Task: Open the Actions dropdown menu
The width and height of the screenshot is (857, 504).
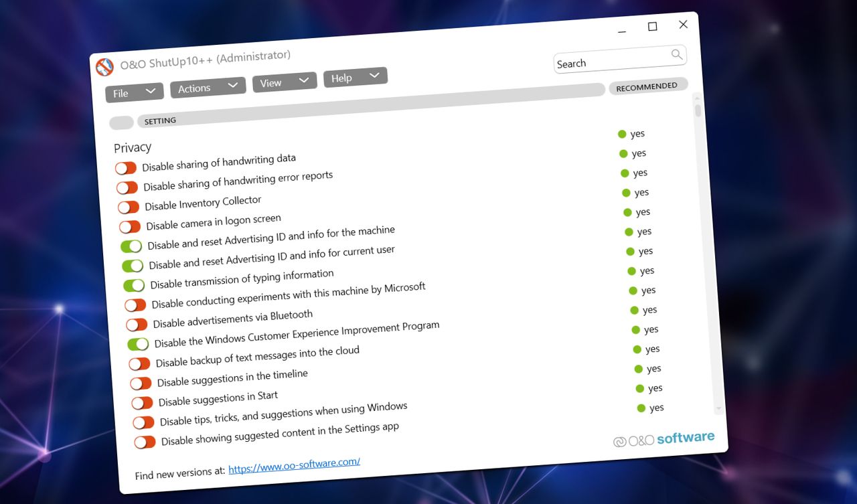Action: pos(208,87)
